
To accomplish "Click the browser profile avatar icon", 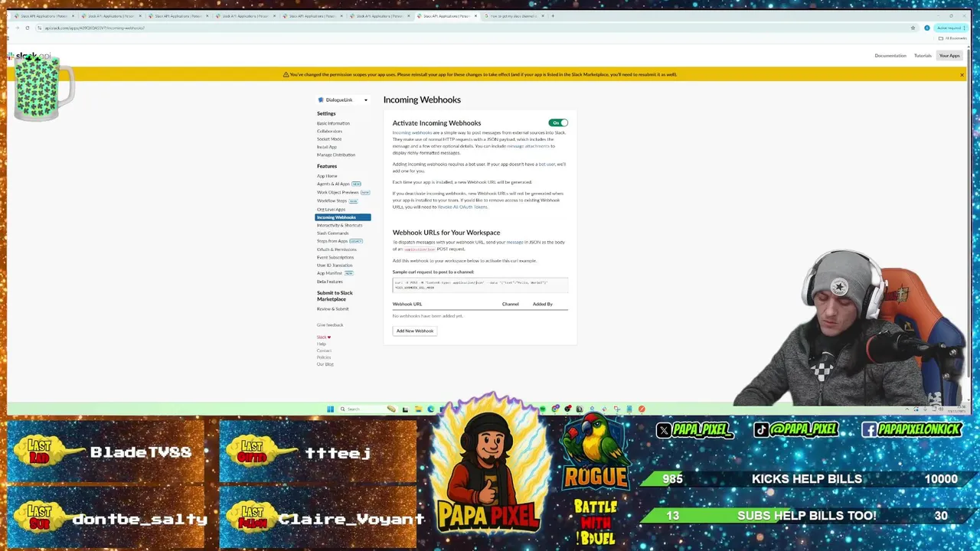I will click(x=926, y=28).
